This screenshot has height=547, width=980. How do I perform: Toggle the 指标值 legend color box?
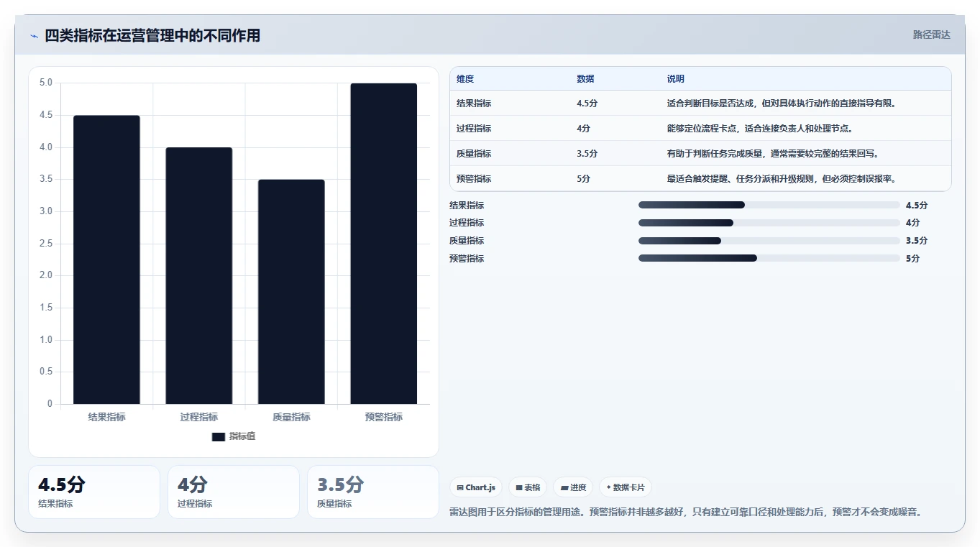(x=219, y=436)
